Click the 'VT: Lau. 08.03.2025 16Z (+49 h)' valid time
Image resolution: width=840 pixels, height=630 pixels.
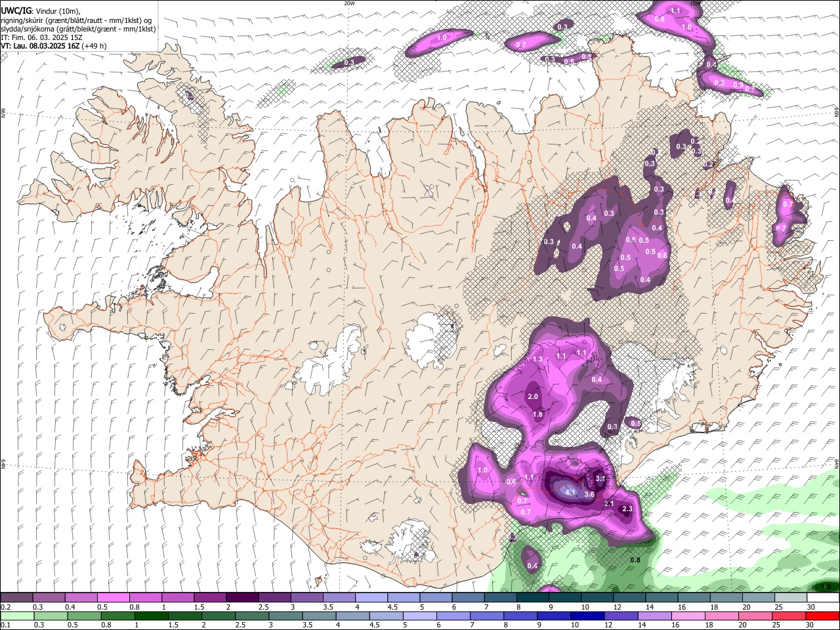point(54,46)
